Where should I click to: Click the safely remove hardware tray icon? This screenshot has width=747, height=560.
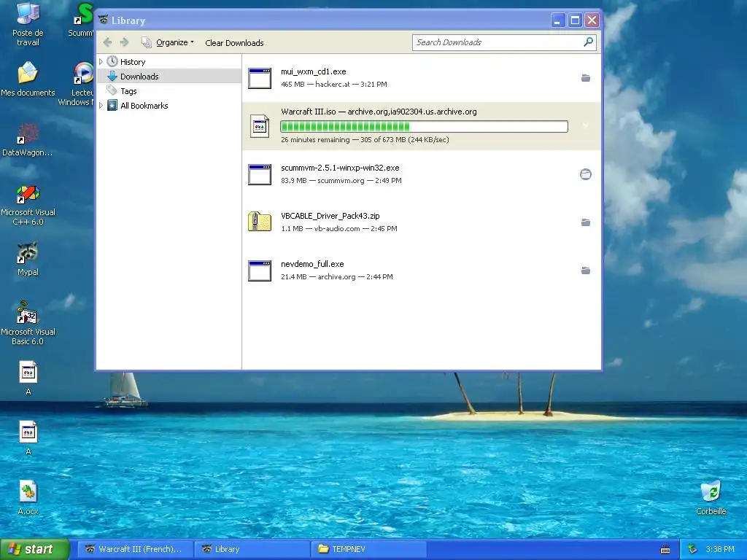[693, 550]
